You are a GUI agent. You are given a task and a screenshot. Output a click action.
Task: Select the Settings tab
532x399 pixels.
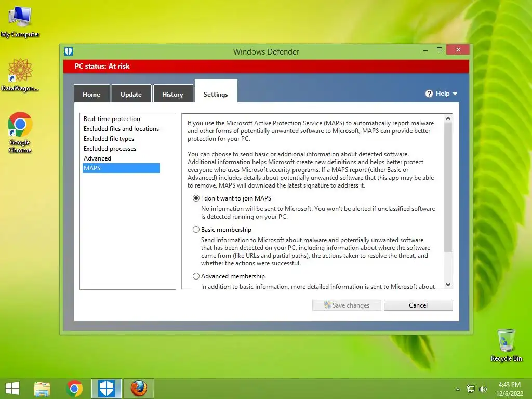pyautogui.click(x=216, y=91)
